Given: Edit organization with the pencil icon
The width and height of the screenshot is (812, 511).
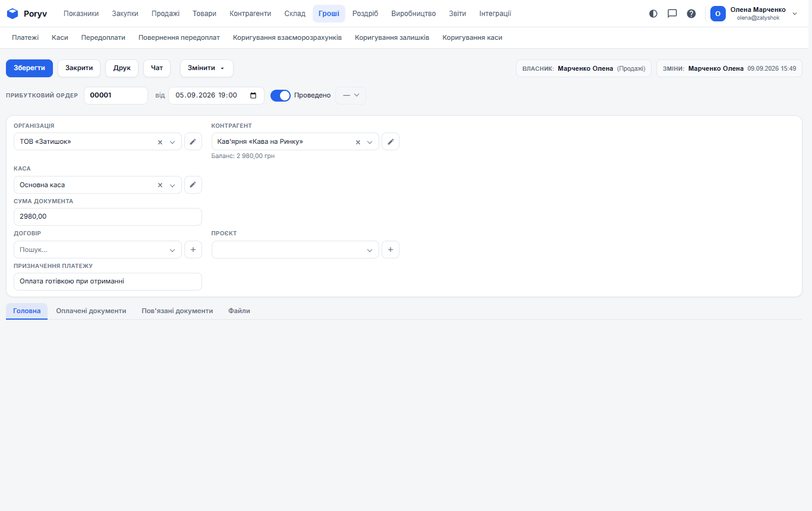Looking at the screenshot, I should pos(193,141).
